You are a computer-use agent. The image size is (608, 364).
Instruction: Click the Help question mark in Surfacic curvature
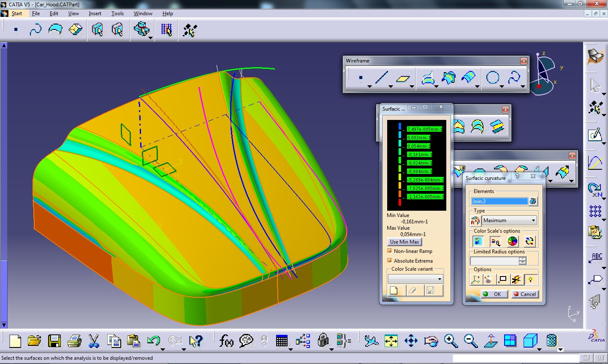point(517,177)
